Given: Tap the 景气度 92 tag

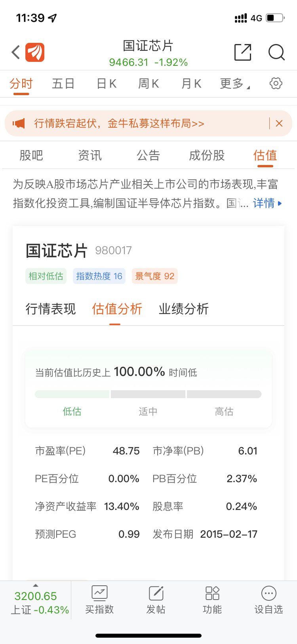Looking at the screenshot, I should point(154,276).
